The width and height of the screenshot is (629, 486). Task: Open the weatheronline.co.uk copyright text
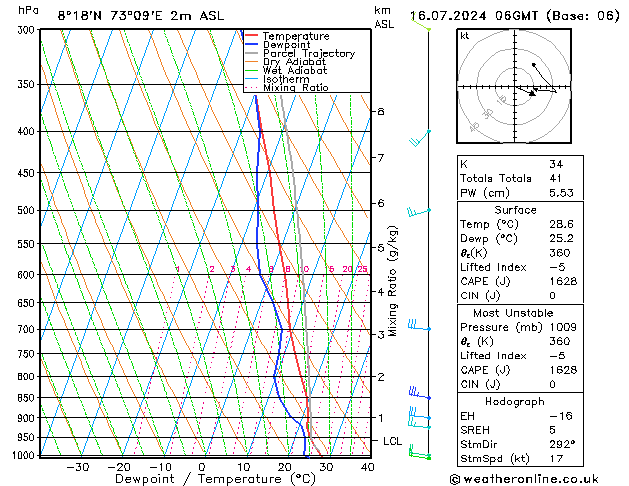(524, 479)
